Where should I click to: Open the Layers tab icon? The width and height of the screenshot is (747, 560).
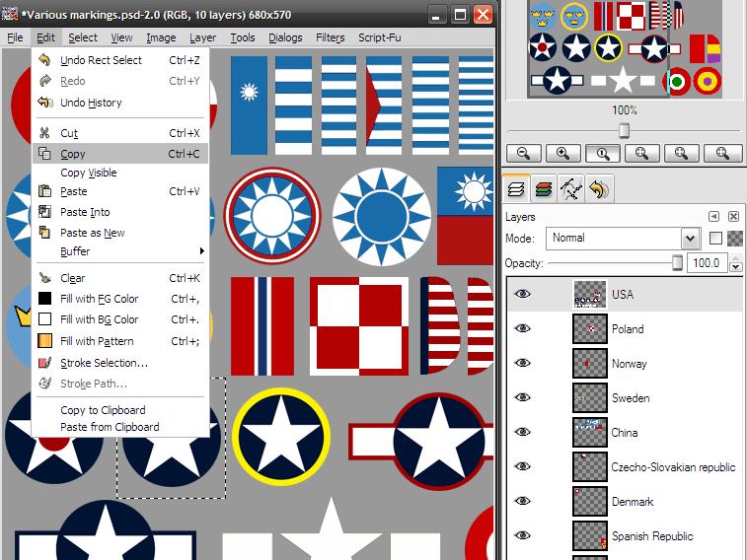tap(516, 189)
